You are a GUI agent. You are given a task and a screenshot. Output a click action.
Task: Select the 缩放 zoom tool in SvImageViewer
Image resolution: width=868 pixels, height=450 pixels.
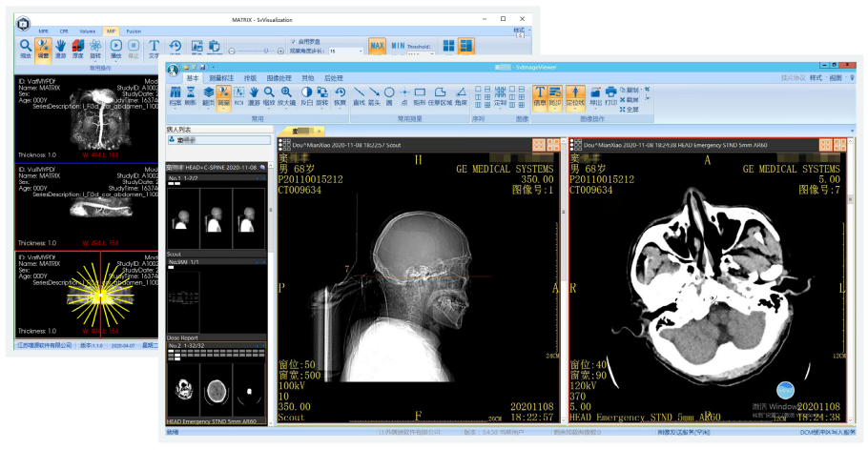coord(269,95)
